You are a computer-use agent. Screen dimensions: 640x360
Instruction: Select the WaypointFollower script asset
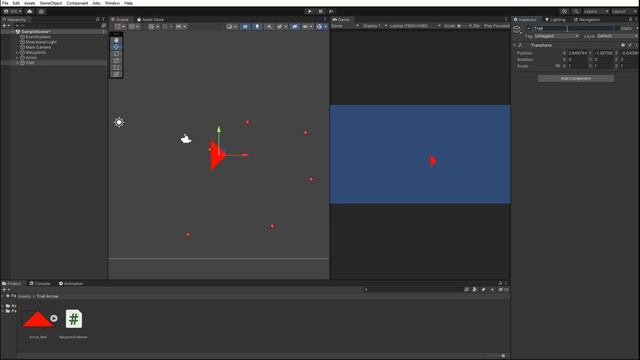click(x=73, y=319)
